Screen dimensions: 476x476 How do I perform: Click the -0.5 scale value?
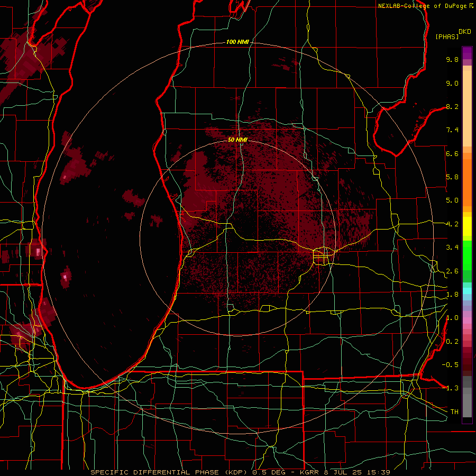point(450,365)
